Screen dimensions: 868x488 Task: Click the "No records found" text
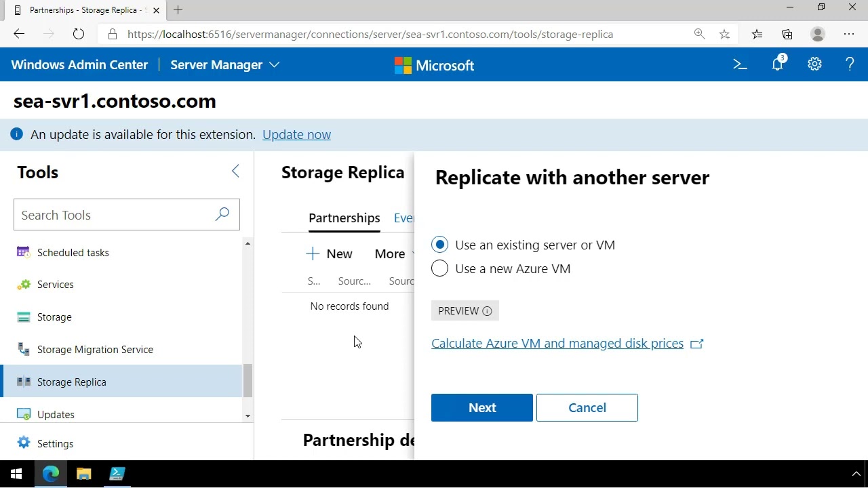pos(349,306)
